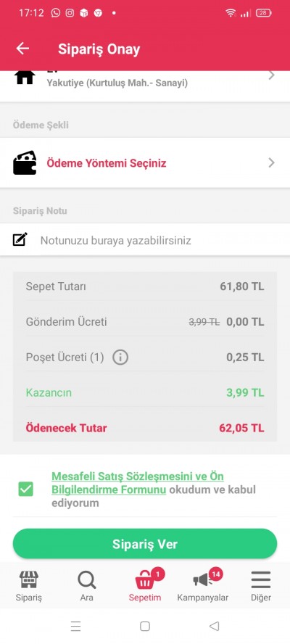Tap the Ara search icon
290x644 pixels.
(87, 580)
